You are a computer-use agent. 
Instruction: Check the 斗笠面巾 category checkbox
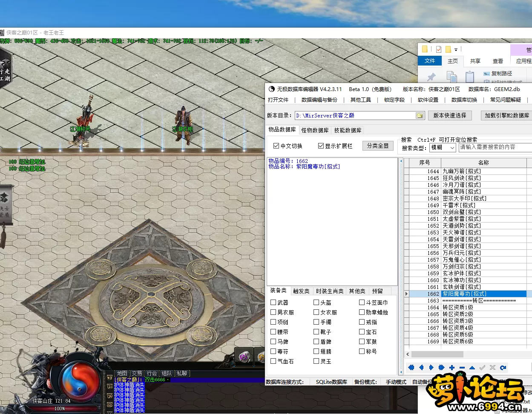(362, 303)
